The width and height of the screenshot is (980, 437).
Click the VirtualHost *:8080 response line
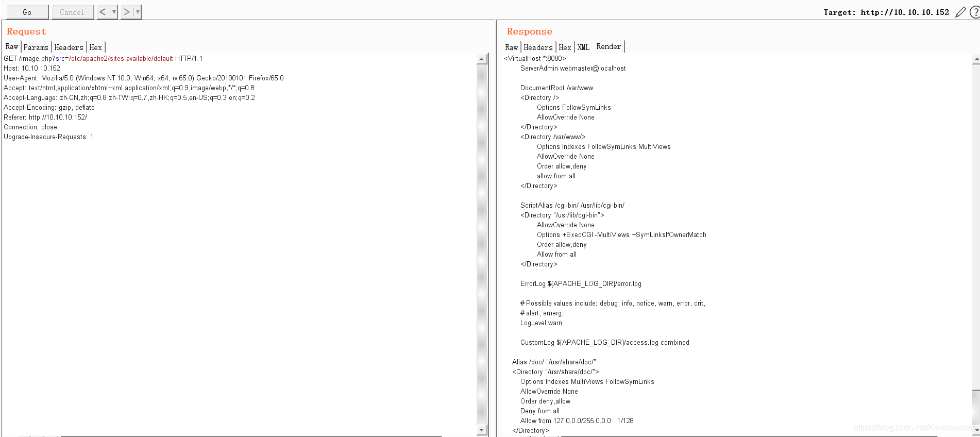[535, 58]
